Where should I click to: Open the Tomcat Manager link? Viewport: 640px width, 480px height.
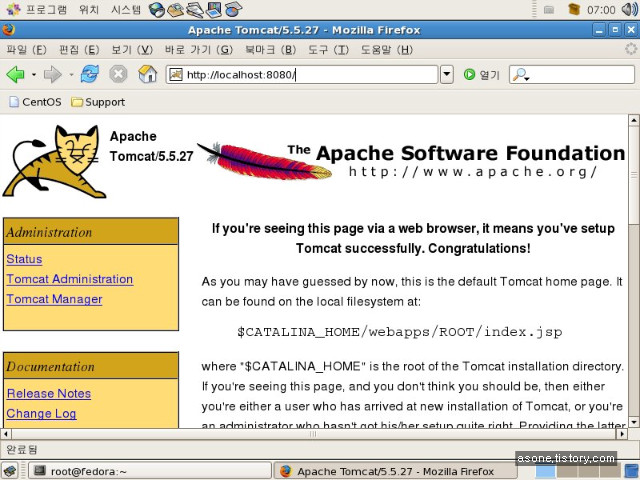tap(54, 299)
